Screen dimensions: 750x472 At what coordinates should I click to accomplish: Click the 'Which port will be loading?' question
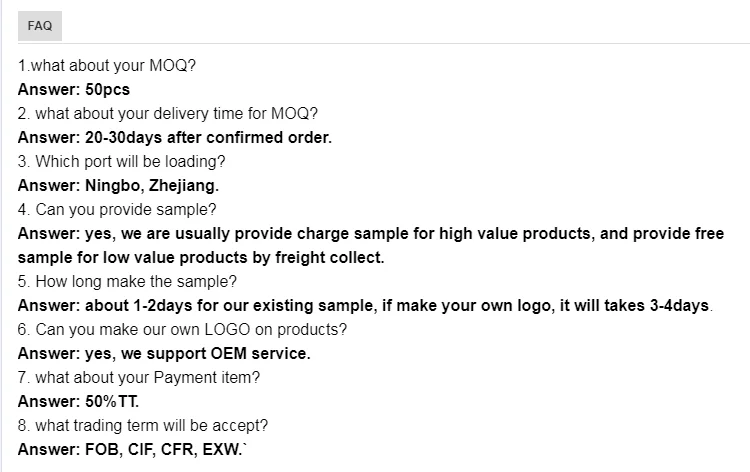[122, 162]
